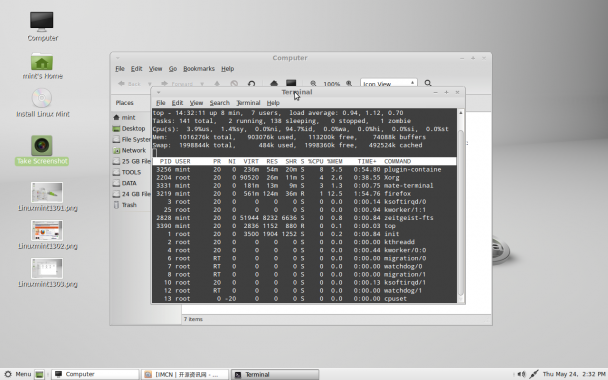This screenshot has width=608, height=380.
Task: Launch Install Linux Mint disc icon
Action: [x=42, y=98]
